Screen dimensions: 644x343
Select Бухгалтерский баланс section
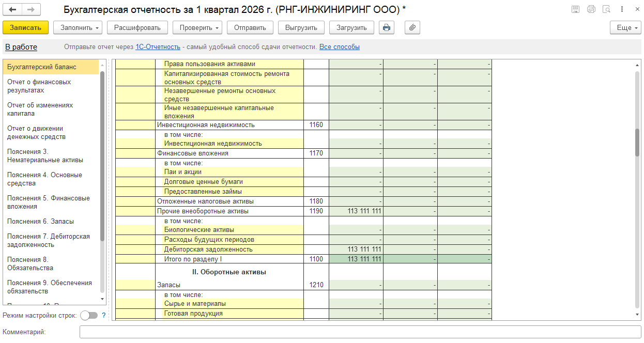(51, 67)
